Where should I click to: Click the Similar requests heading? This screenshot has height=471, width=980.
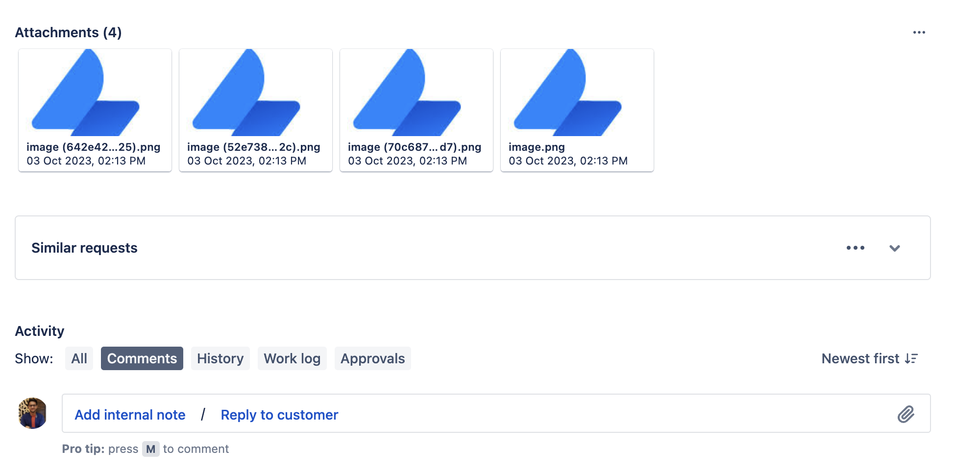84,248
